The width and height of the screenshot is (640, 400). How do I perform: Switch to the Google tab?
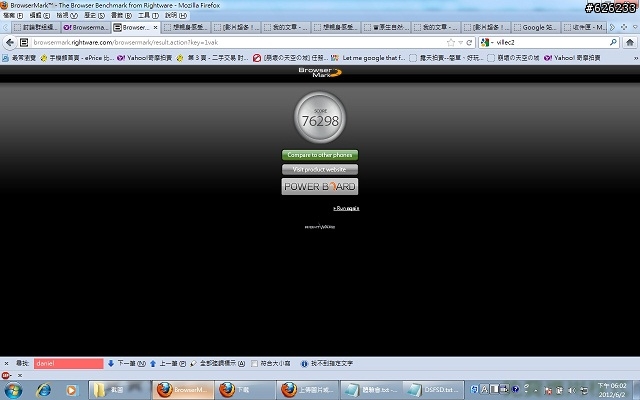coord(536,27)
